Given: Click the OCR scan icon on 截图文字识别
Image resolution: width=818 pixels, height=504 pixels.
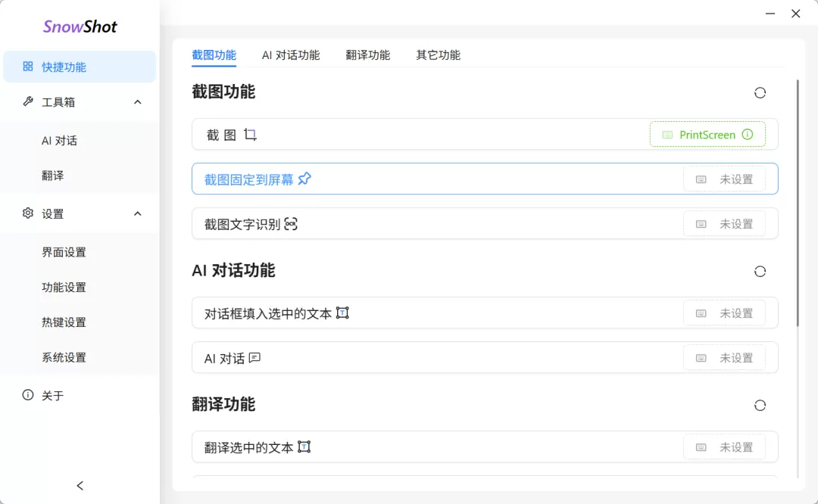Looking at the screenshot, I should click(x=291, y=224).
